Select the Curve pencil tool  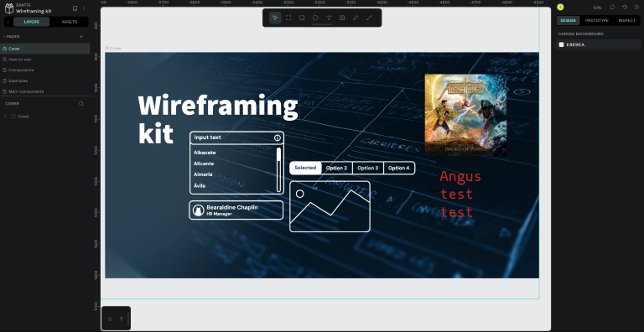tap(356, 18)
